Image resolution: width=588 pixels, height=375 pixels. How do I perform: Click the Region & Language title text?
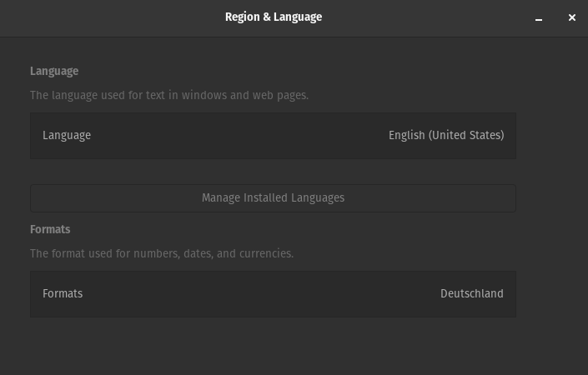click(x=274, y=17)
